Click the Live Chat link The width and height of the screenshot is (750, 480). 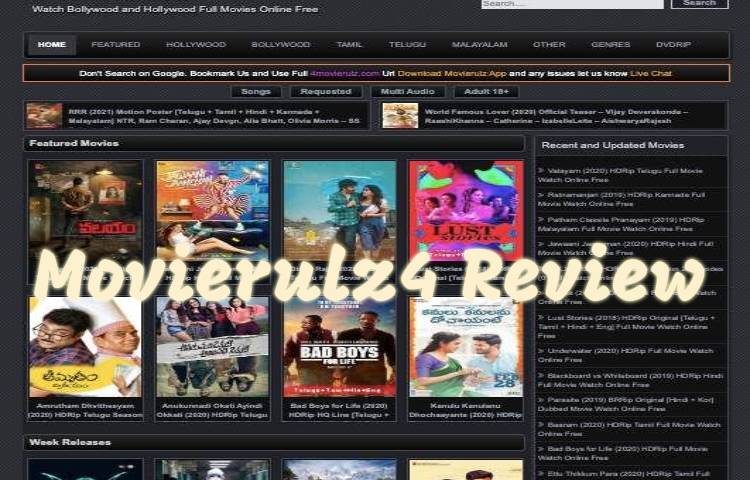pos(650,73)
